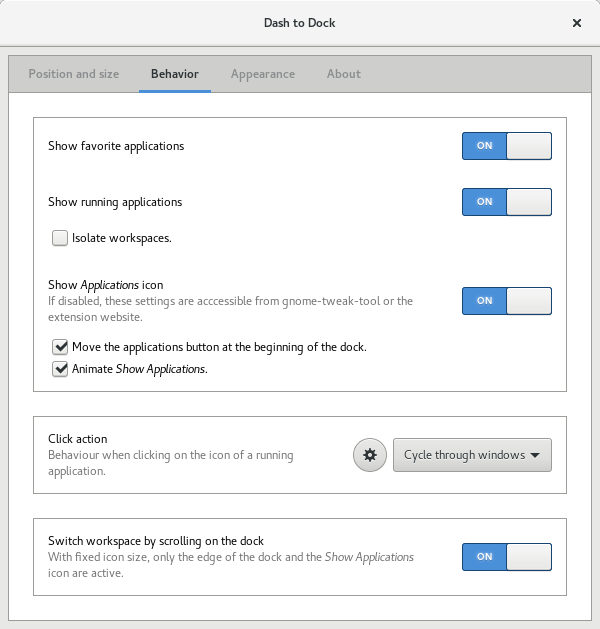Click the Dash to Dock title bar

tap(299, 22)
